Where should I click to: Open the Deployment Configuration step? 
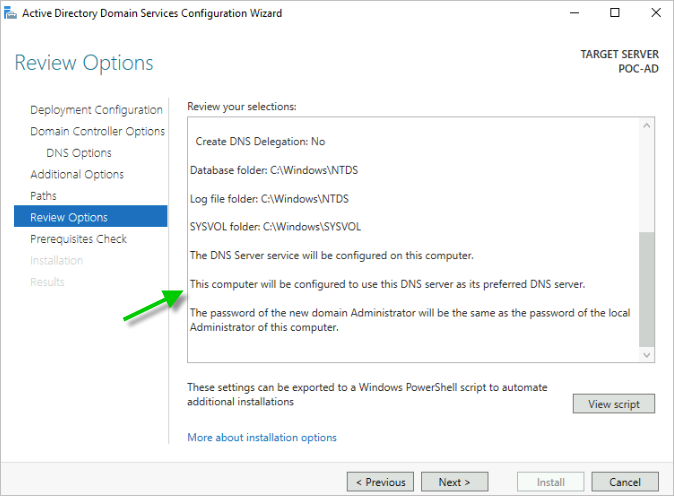(x=96, y=110)
